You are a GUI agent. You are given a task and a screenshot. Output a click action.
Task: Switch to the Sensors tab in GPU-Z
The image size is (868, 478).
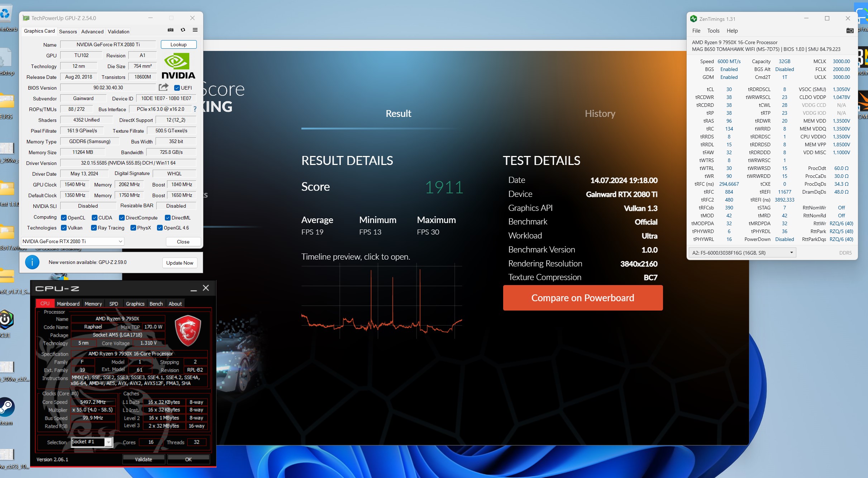tap(68, 32)
